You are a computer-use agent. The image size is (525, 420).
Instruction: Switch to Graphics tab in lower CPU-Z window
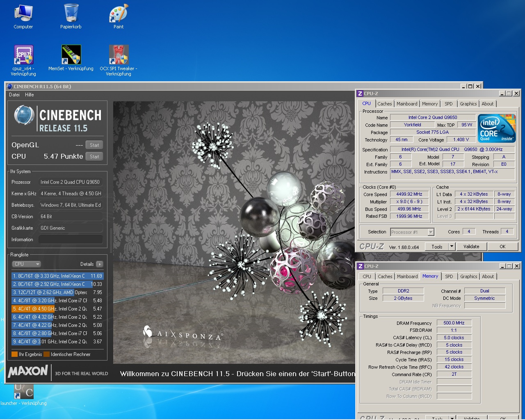[x=469, y=277]
